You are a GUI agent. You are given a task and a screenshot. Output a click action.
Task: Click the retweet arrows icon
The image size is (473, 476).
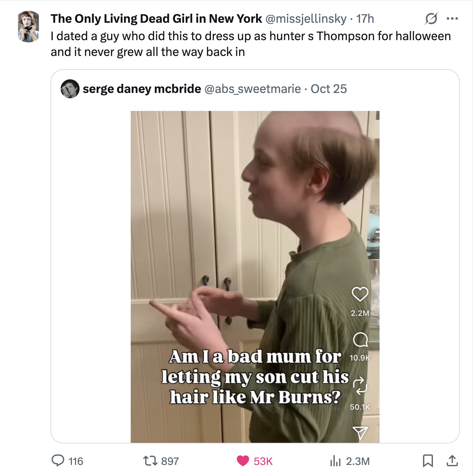coord(150,461)
